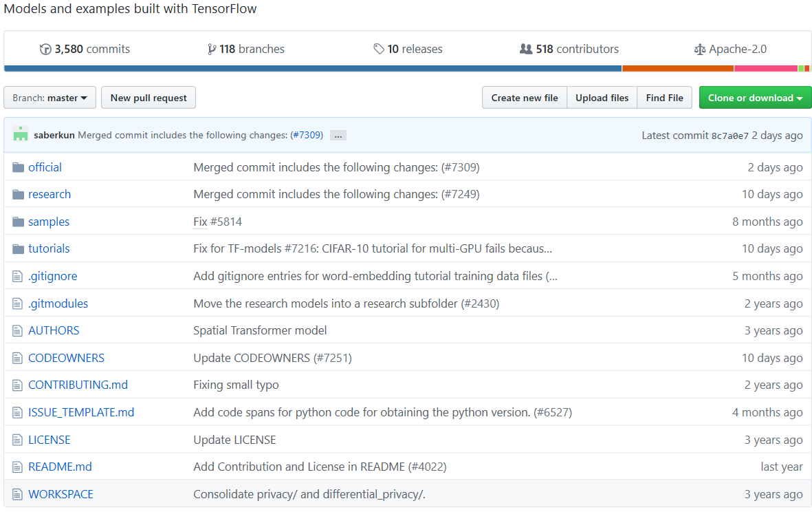Image resolution: width=812 pixels, height=512 pixels.
Task: Open the saberkun author link
Action: pyautogui.click(x=54, y=136)
